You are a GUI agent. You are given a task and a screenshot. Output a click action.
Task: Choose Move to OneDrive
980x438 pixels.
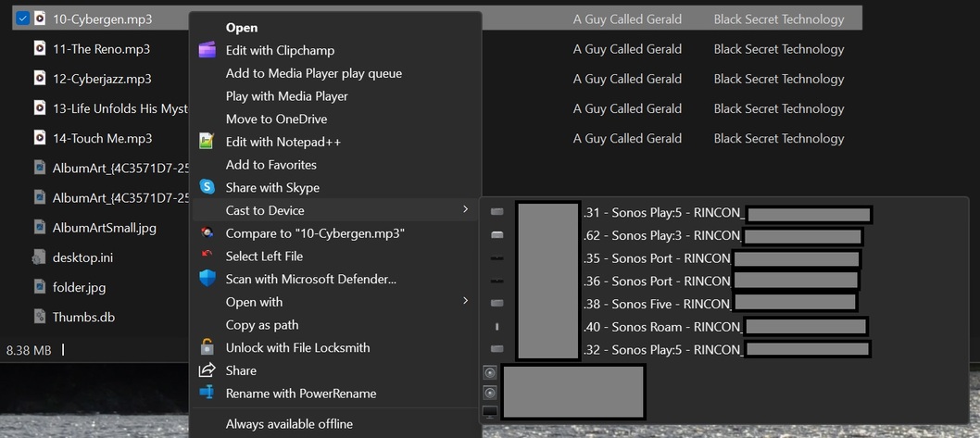(276, 119)
